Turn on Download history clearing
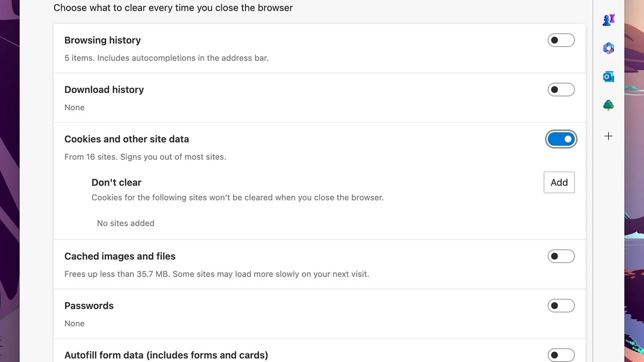Viewport: 644px width, 362px height. [561, 89]
